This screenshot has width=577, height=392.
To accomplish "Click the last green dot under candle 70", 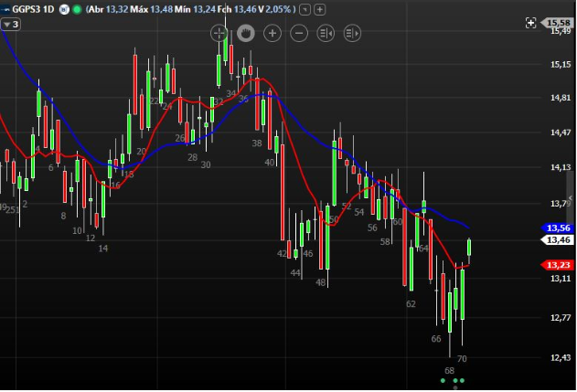I will [x=462, y=381].
